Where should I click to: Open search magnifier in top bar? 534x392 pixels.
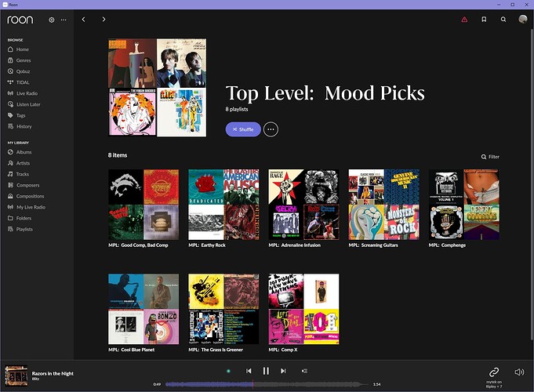[503, 20]
